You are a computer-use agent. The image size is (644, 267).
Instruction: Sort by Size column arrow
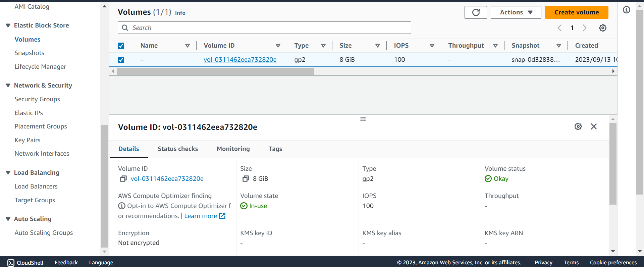pyautogui.click(x=378, y=46)
